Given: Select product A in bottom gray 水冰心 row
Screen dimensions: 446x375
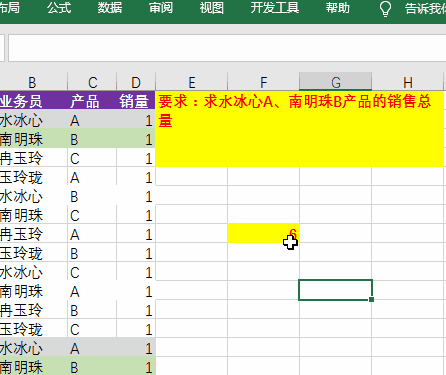Looking at the screenshot, I should tap(92, 348).
